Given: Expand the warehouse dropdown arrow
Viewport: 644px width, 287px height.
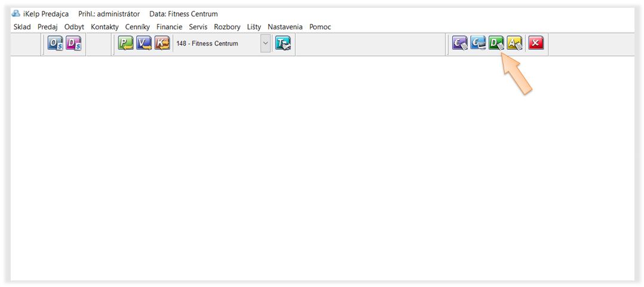Looking at the screenshot, I should tap(266, 44).
